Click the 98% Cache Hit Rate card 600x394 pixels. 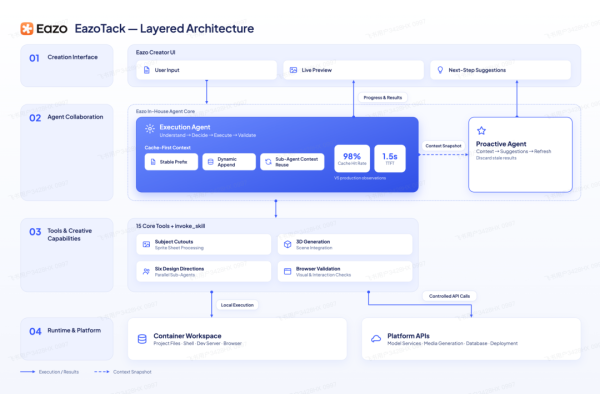point(352,159)
